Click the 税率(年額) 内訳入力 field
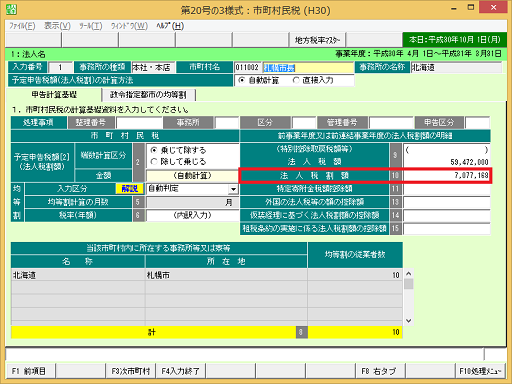 pos(193,215)
